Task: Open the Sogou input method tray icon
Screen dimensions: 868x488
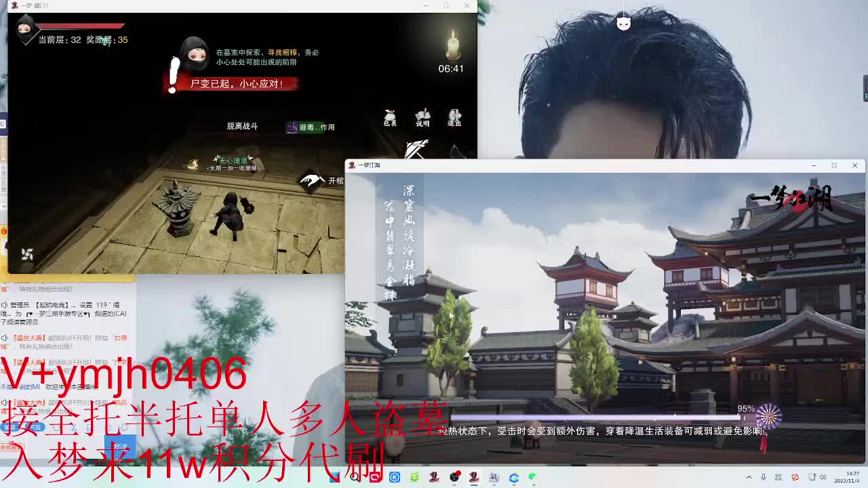Action: coord(795,477)
